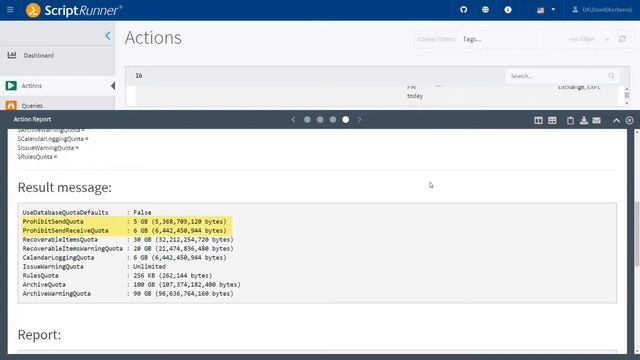Click the actions count 16
This screenshot has height=360, width=640.
(x=139, y=76)
